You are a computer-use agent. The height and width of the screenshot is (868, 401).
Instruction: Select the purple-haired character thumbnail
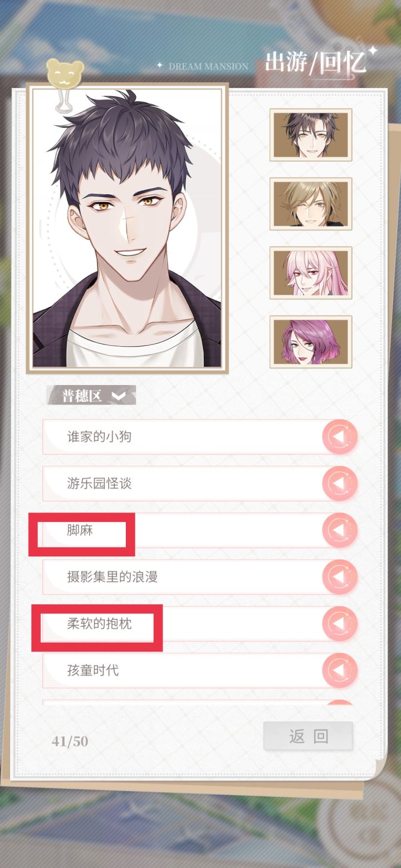(311, 342)
